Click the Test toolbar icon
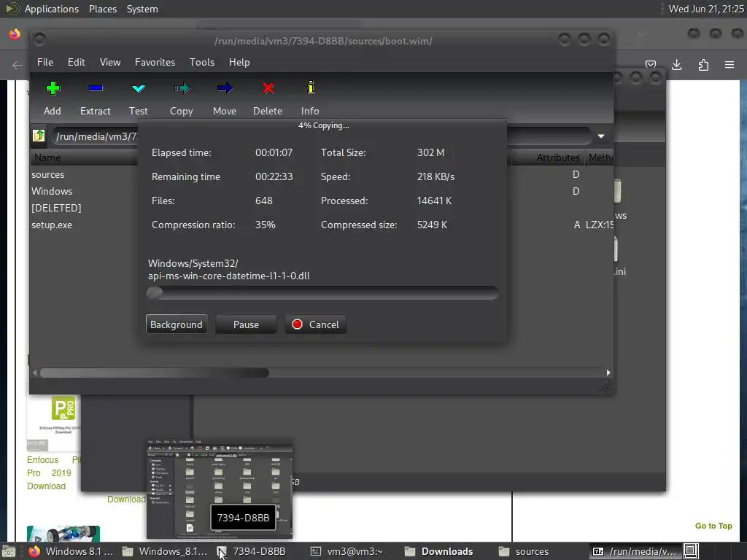 pos(139,88)
